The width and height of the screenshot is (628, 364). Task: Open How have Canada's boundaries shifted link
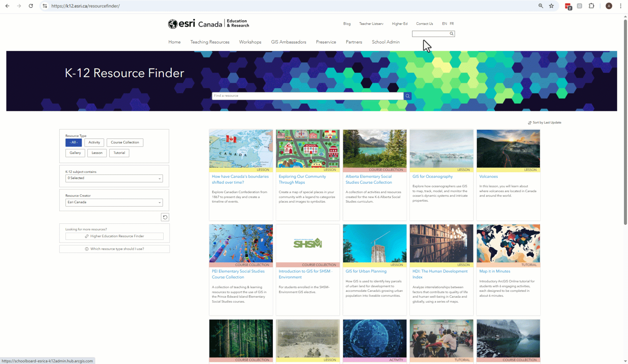(240, 179)
